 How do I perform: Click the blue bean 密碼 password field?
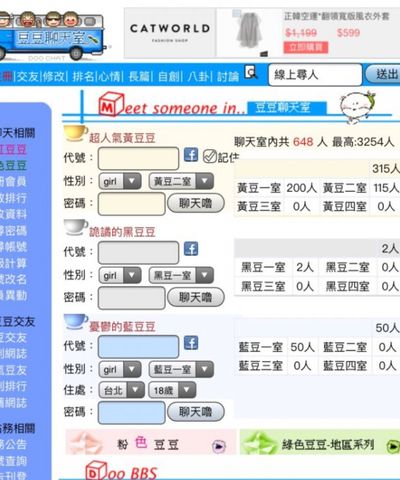pos(132,412)
